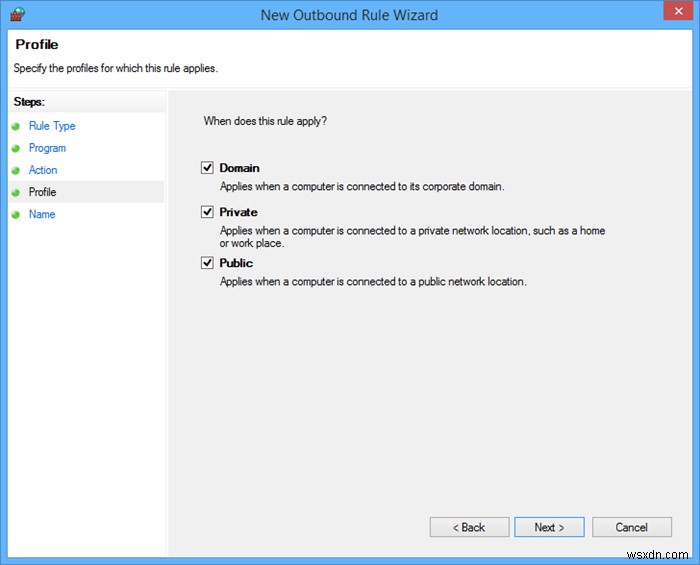
Task: Disable the Public profile checkbox
Action: pos(207,263)
